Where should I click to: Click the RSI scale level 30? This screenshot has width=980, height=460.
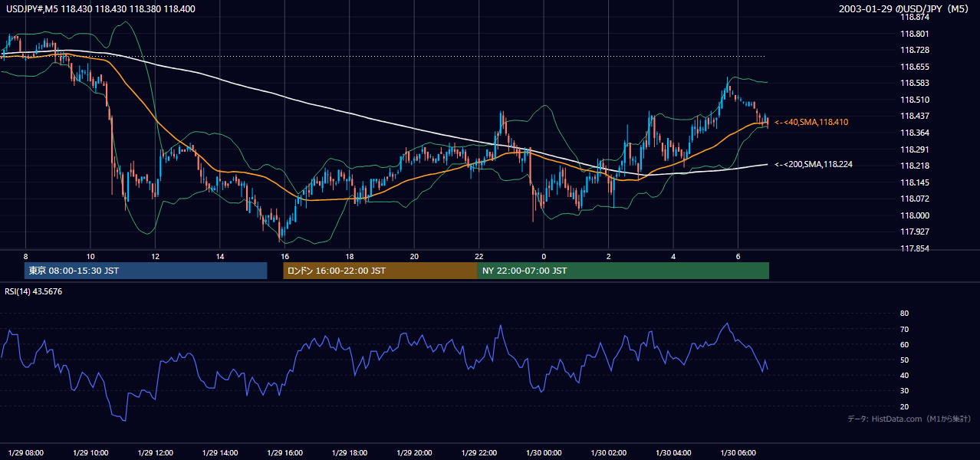(905, 391)
